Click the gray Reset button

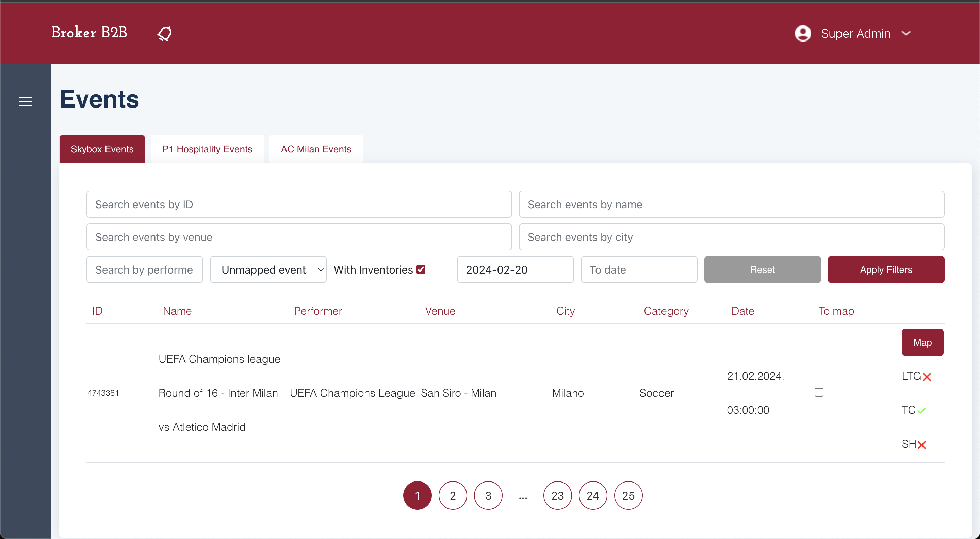pos(762,270)
